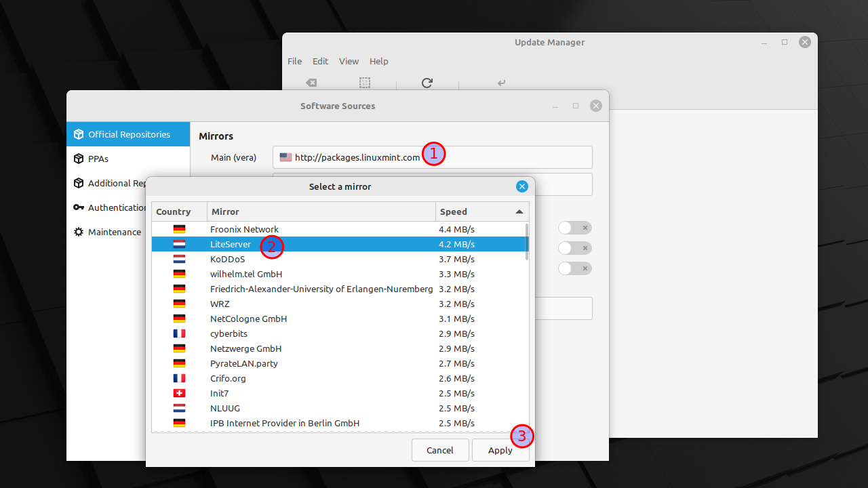The height and width of the screenshot is (488, 868).
Task: Apply the selected mirror
Action: point(500,450)
